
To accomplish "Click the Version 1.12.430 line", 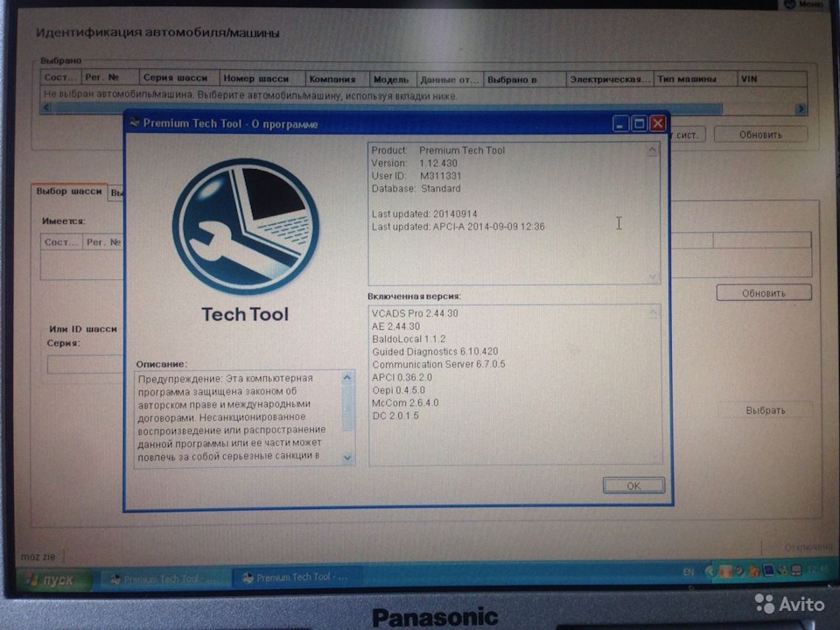I will click(x=415, y=164).
